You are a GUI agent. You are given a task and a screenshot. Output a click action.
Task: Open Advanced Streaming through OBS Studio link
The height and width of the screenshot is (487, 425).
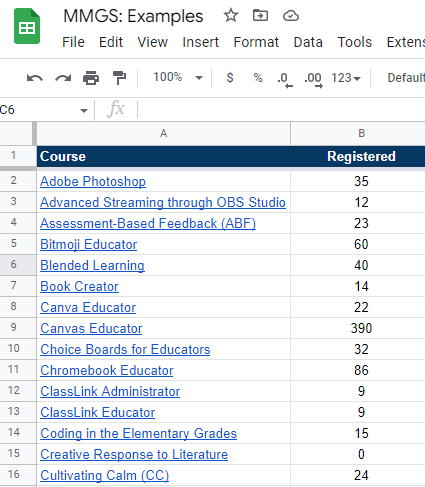coord(163,203)
